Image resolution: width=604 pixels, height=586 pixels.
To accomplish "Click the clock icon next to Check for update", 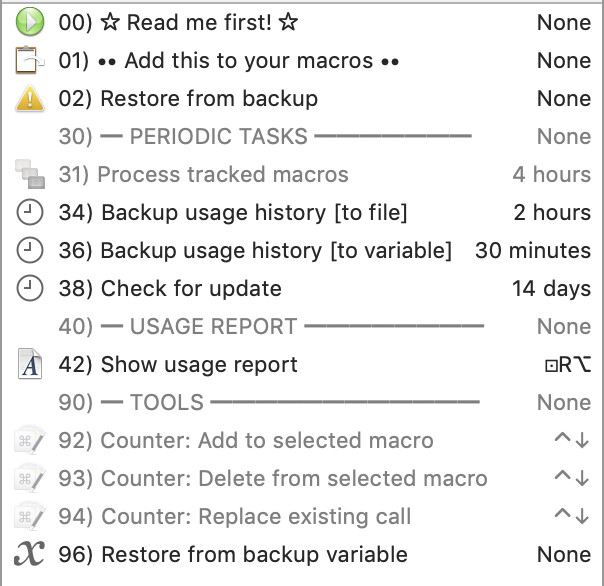I will 30,288.
